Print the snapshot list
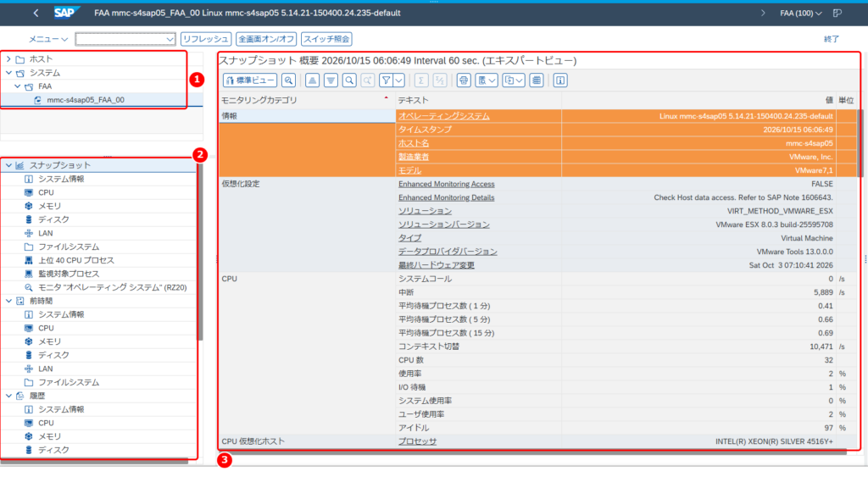This screenshot has height=488, width=868. click(464, 80)
